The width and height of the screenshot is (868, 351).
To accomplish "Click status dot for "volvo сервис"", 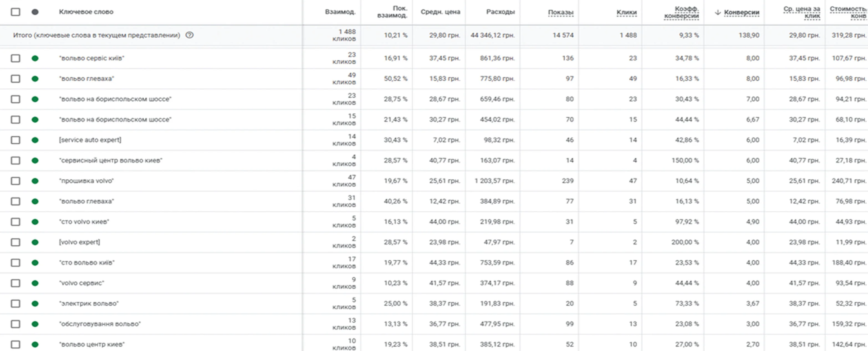I will tap(35, 283).
